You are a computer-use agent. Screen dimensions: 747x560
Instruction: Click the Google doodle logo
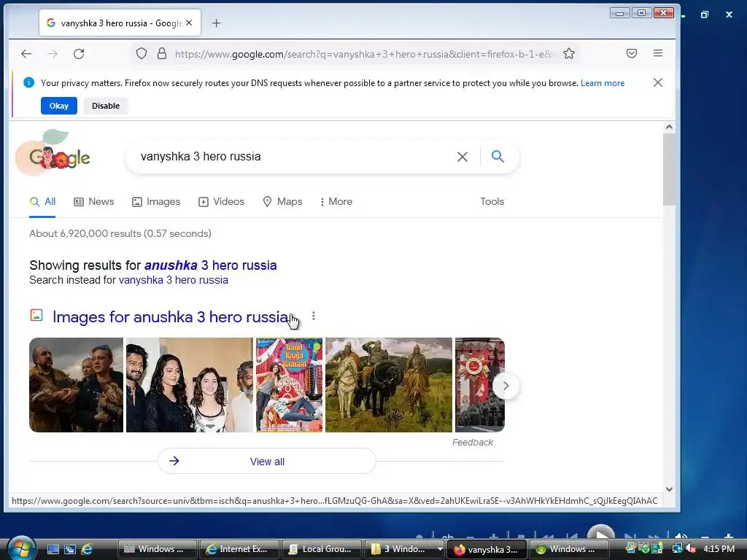click(53, 153)
